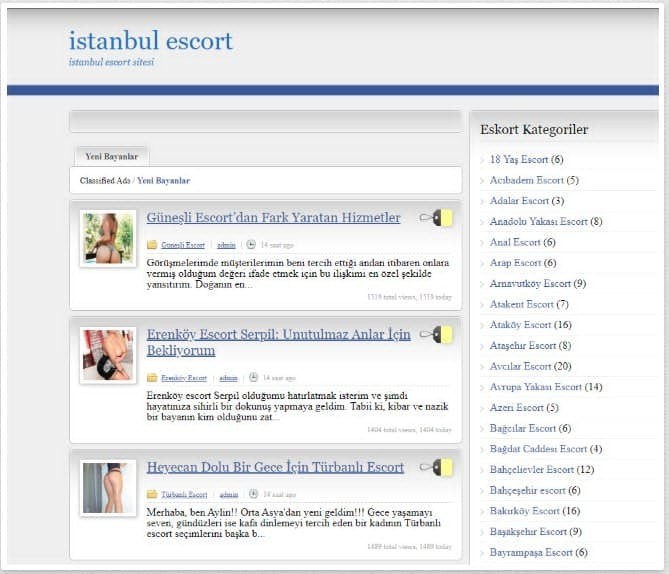Image resolution: width=669 pixels, height=574 pixels.
Task: Click the yellow price tag on the first listing
Action: [436, 218]
